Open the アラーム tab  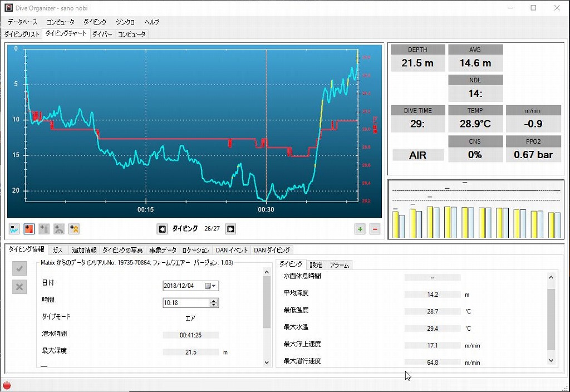click(339, 265)
